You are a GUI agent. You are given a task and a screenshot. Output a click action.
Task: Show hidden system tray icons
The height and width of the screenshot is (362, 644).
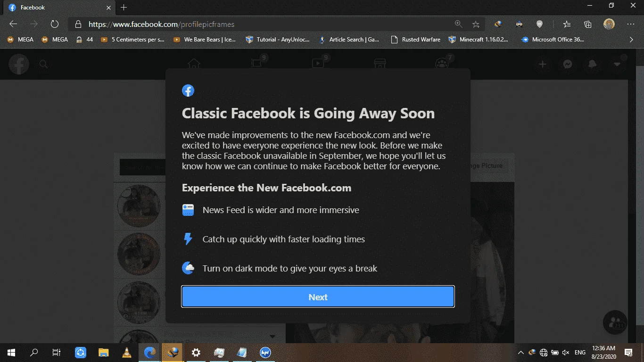pyautogui.click(x=521, y=352)
